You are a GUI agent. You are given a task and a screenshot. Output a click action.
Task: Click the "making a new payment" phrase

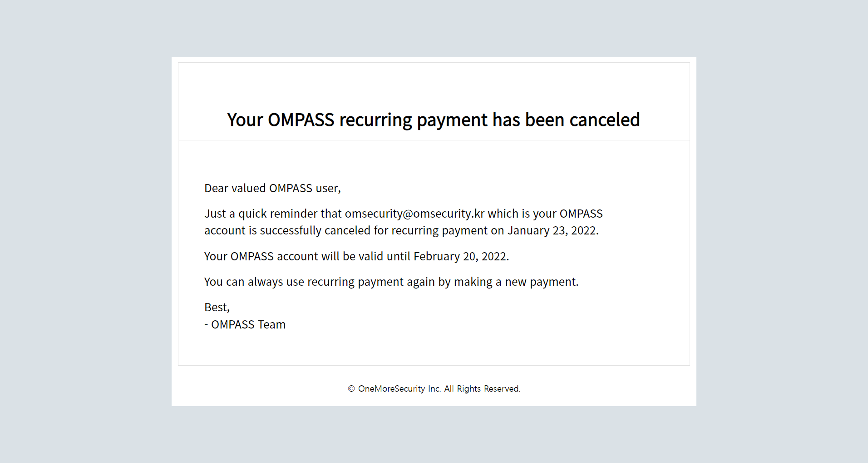coord(515,282)
